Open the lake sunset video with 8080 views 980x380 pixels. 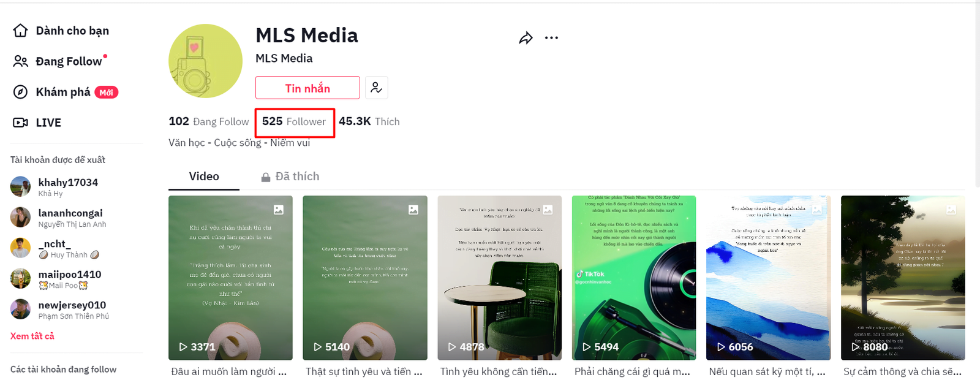[903, 278]
